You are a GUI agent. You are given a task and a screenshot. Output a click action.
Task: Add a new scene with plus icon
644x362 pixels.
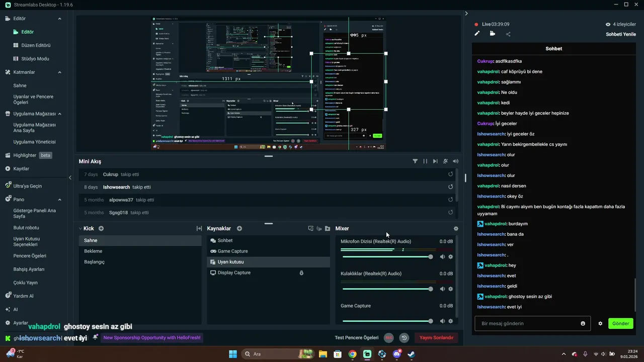101,228
